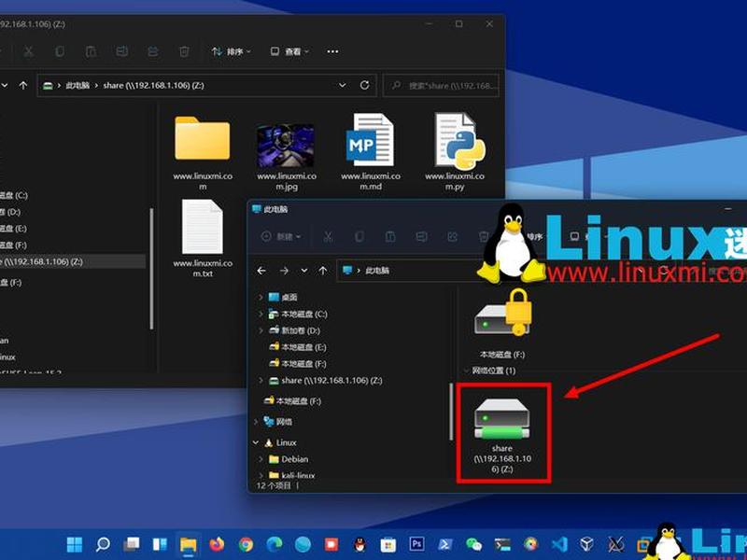
Task: Click Cut in 此电脑 window toolbar
Action: (329, 236)
